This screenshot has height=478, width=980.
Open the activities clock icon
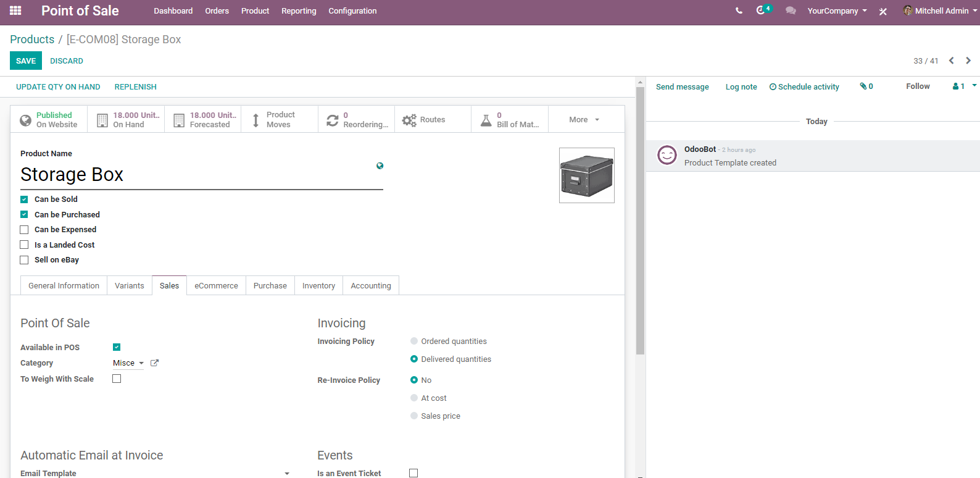(762, 10)
